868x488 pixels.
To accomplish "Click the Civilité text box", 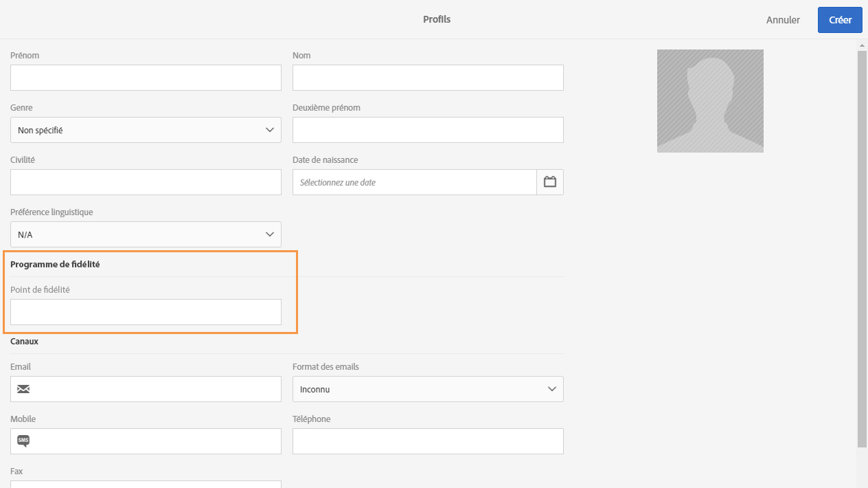I will [146, 182].
